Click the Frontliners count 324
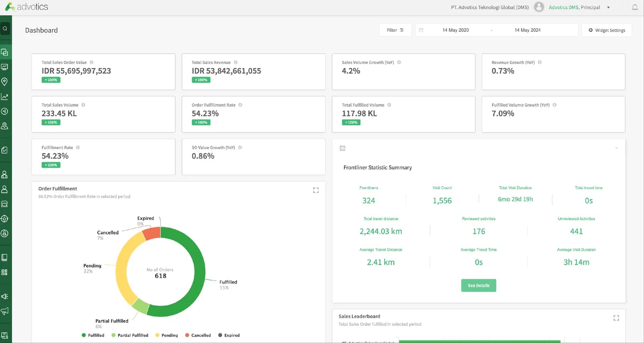644x343 pixels. (x=369, y=200)
